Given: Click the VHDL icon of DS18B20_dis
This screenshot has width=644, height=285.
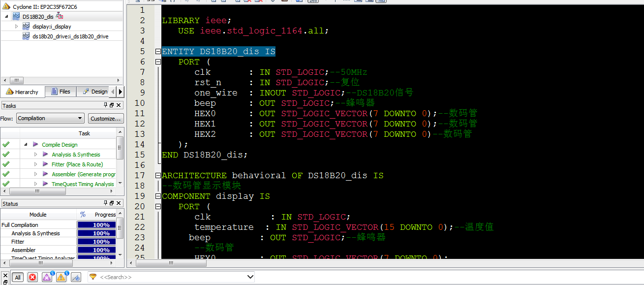Looking at the screenshot, I should pos(16,17).
